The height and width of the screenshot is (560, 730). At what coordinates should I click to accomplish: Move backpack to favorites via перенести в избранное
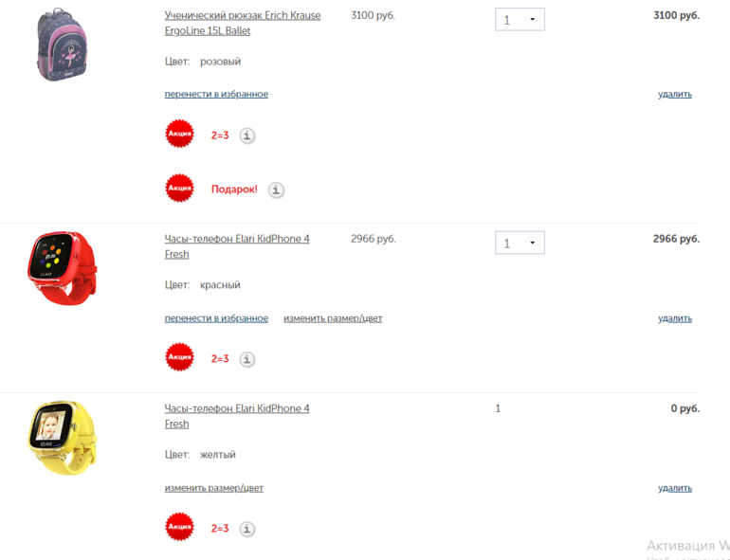(x=216, y=94)
